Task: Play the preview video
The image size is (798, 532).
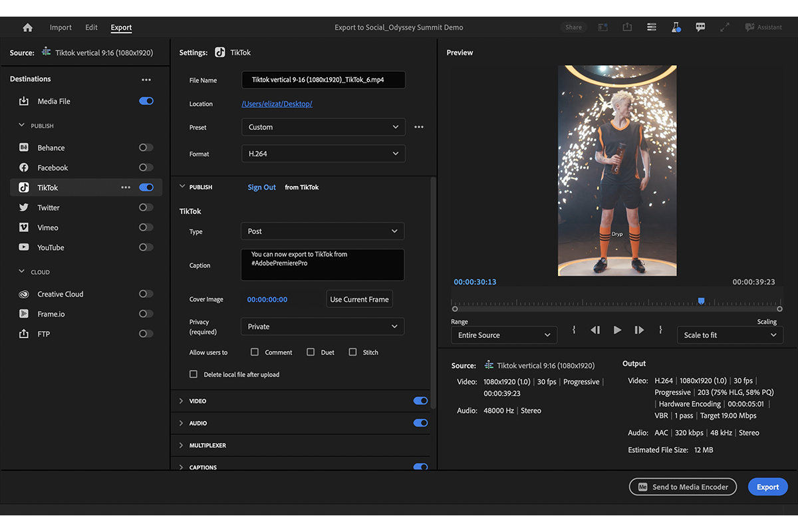Action: (617, 330)
